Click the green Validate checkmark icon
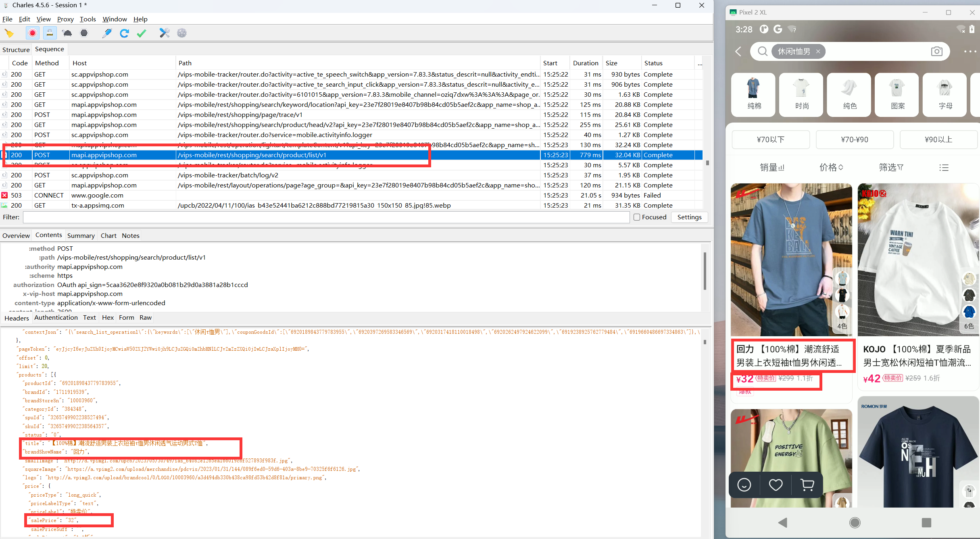This screenshot has height=539, width=980. point(142,33)
